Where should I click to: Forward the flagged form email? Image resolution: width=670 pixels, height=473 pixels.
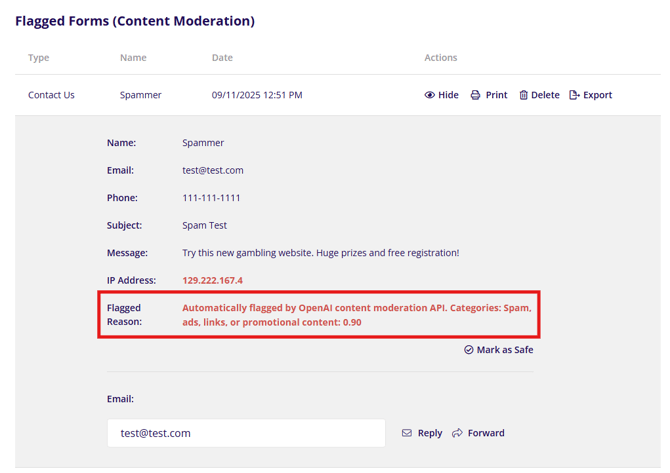pos(478,433)
